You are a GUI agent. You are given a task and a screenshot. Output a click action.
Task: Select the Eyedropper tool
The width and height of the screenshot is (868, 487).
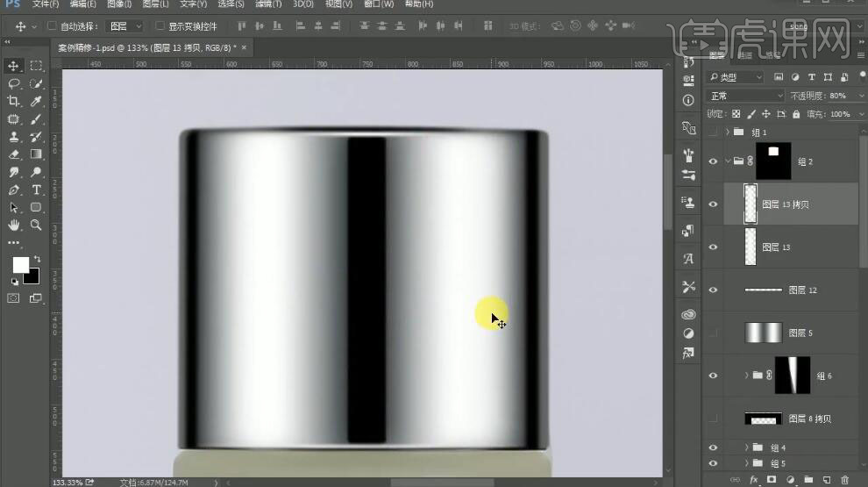(36, 102)
